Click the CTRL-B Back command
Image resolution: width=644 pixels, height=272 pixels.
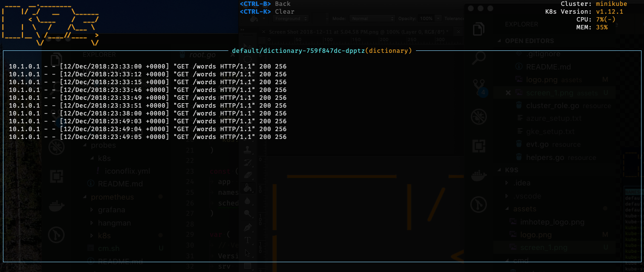click(265, 4)
